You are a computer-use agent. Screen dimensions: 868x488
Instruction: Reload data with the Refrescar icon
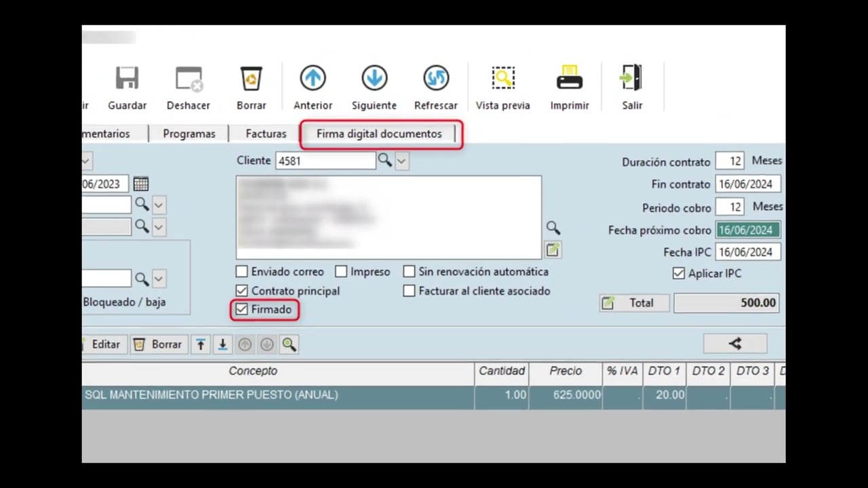click(x=436, y=79)
